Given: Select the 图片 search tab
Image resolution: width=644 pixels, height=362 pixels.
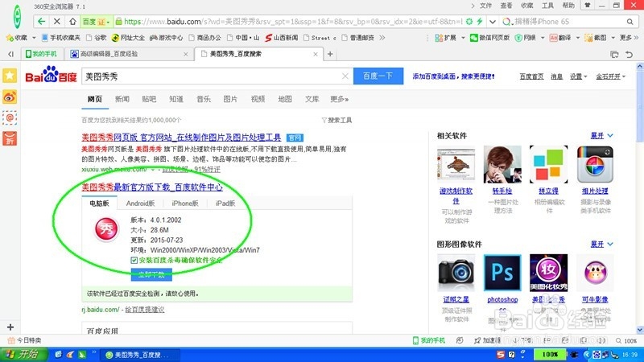Looking at the screenshot, I should [230, 99].
